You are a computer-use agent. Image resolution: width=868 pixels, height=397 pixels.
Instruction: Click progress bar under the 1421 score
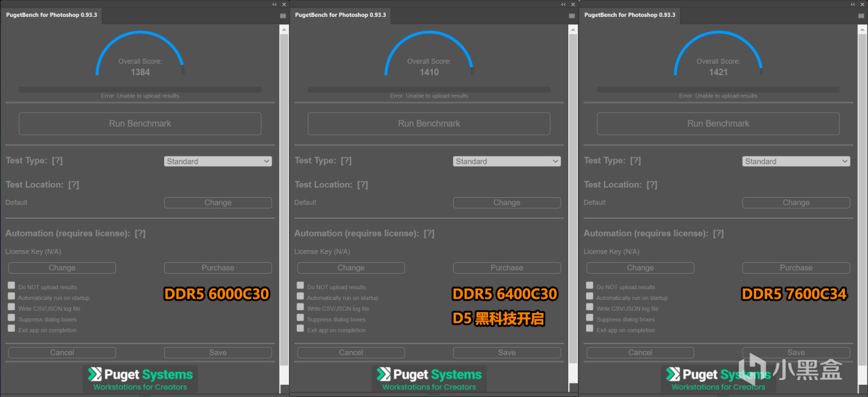pyautogui.click(x=718, y=89)
